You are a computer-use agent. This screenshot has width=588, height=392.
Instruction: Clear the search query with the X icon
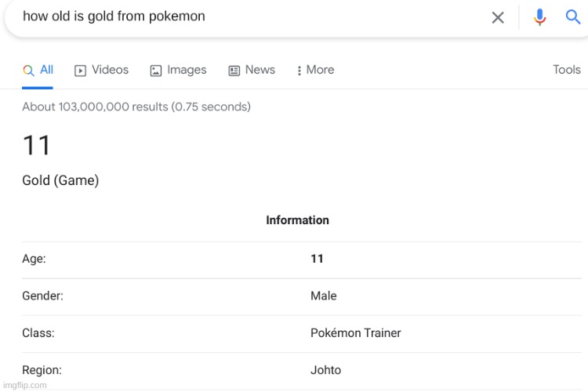498,17
